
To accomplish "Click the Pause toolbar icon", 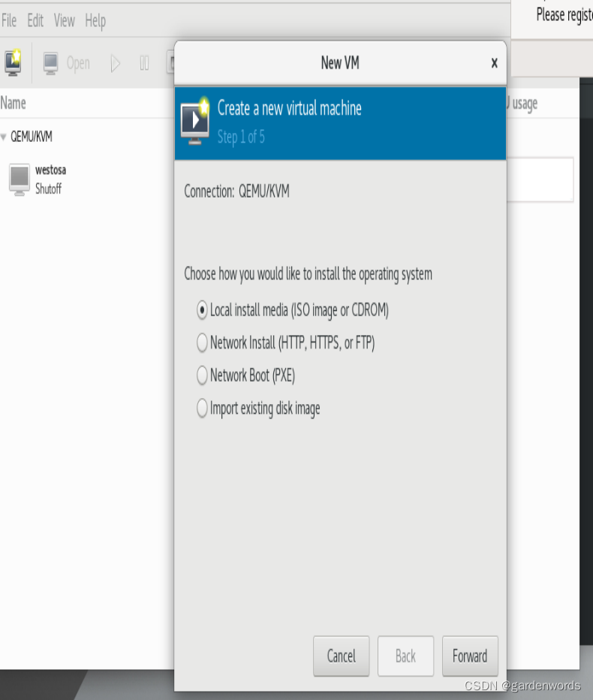I will [x=144, y=63].
